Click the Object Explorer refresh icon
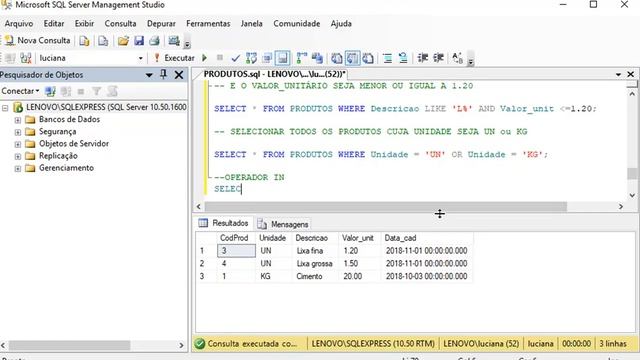640x360 pixels. tap(113, 91)
